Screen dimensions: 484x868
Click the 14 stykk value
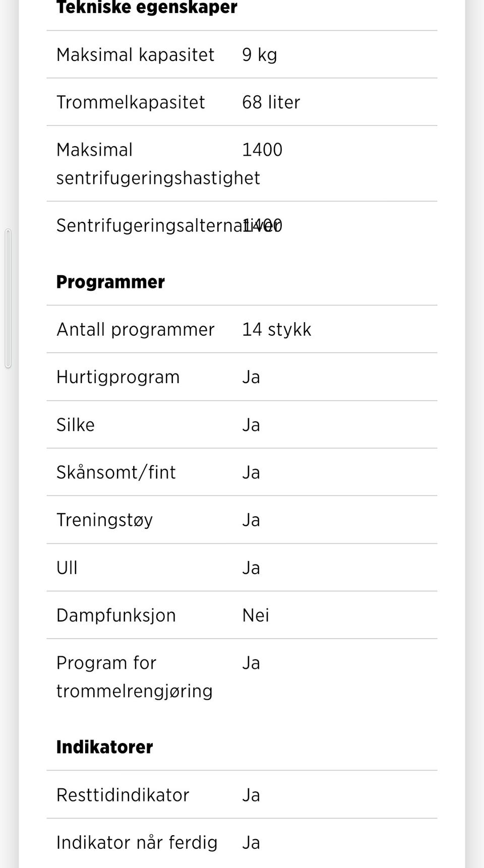click(276, 329)
